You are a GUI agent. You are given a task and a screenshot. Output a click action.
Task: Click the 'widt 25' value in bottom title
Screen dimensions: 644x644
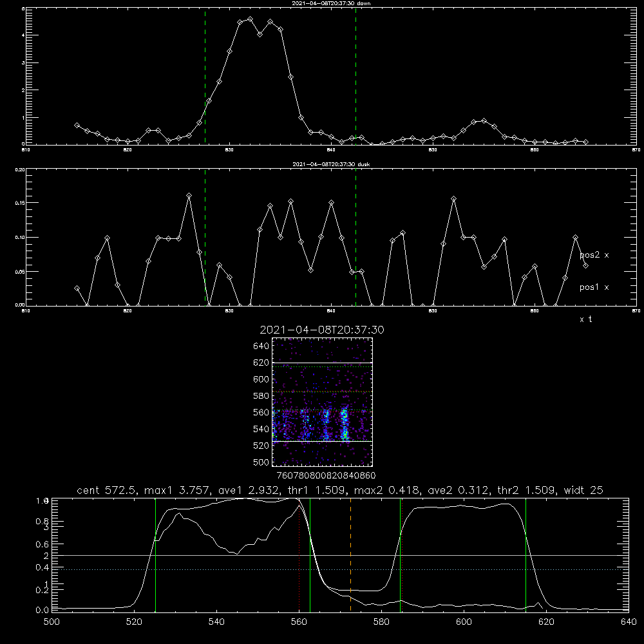click(x=583, y=490)
